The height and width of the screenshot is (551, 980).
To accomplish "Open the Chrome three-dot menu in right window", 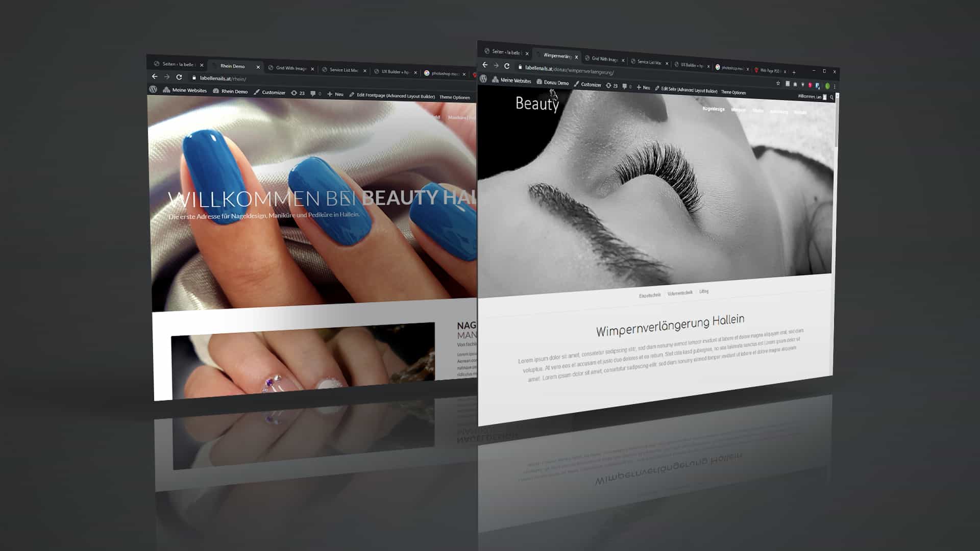I will pyautogui.click(x=835, y=86).
